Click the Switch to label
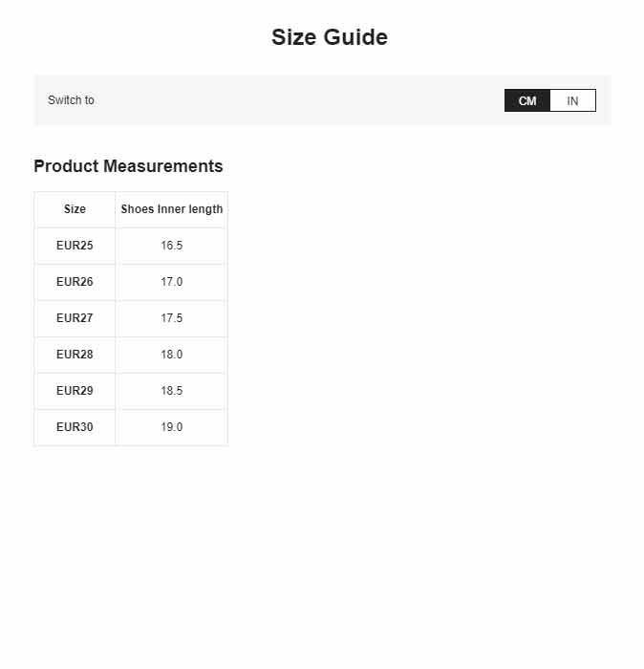This screenshot has width=644, height=669. [71, 100]
